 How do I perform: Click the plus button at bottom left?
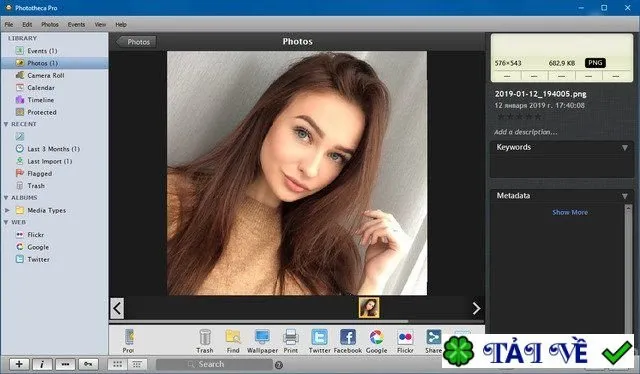tap(19, 364)
